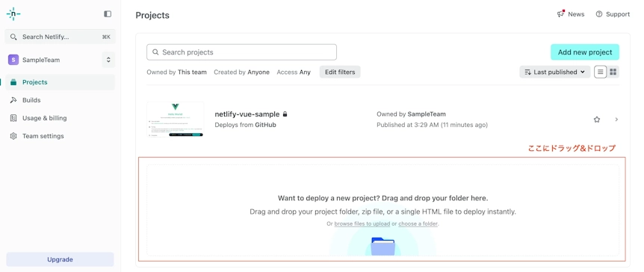The width and height of the screenshot is (644, 272).
Task: Open the netlify-vue-sample preview thumbnail
Action: tap(176, 119)
